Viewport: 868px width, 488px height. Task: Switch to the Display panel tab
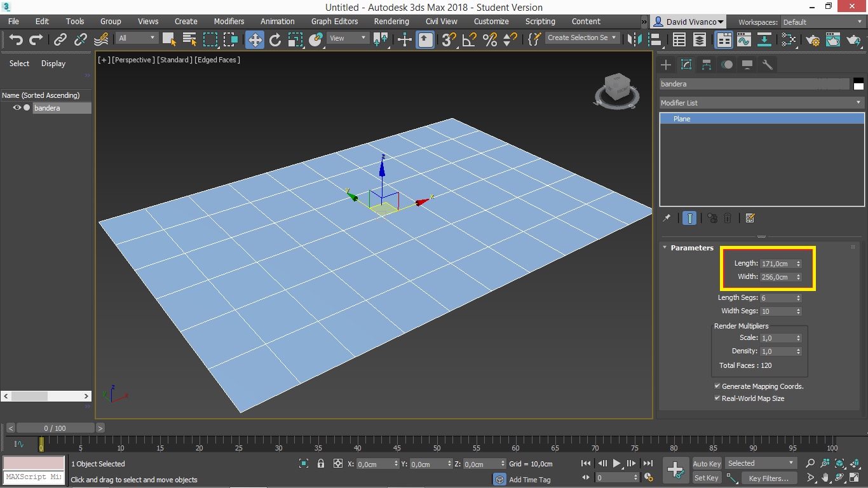pos(747,64)
